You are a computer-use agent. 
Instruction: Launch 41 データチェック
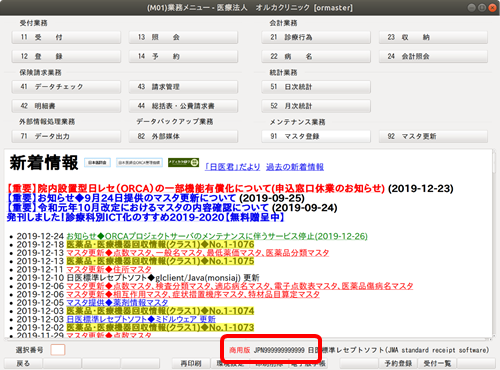pyautogui.click(x=66, y=87)
